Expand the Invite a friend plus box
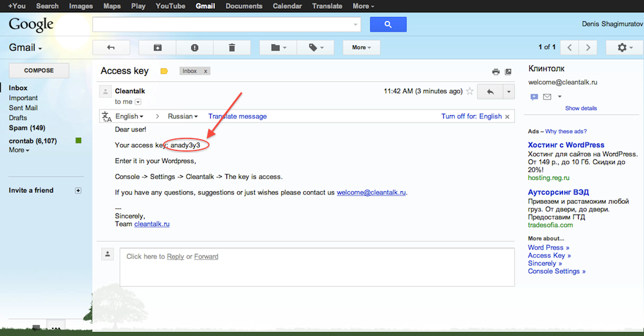 coord(78,190)
